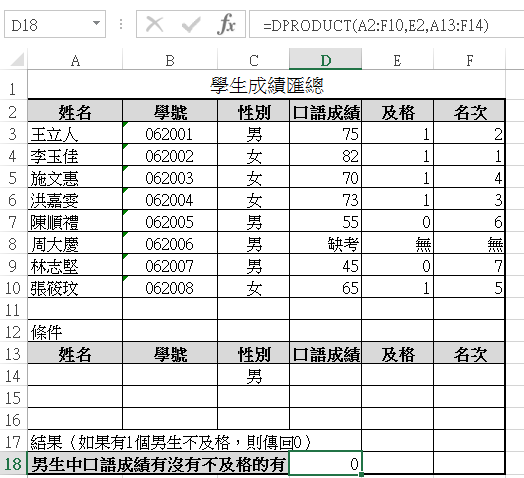
Task: Click the 缺考 score cell
Action: point(325,244)
